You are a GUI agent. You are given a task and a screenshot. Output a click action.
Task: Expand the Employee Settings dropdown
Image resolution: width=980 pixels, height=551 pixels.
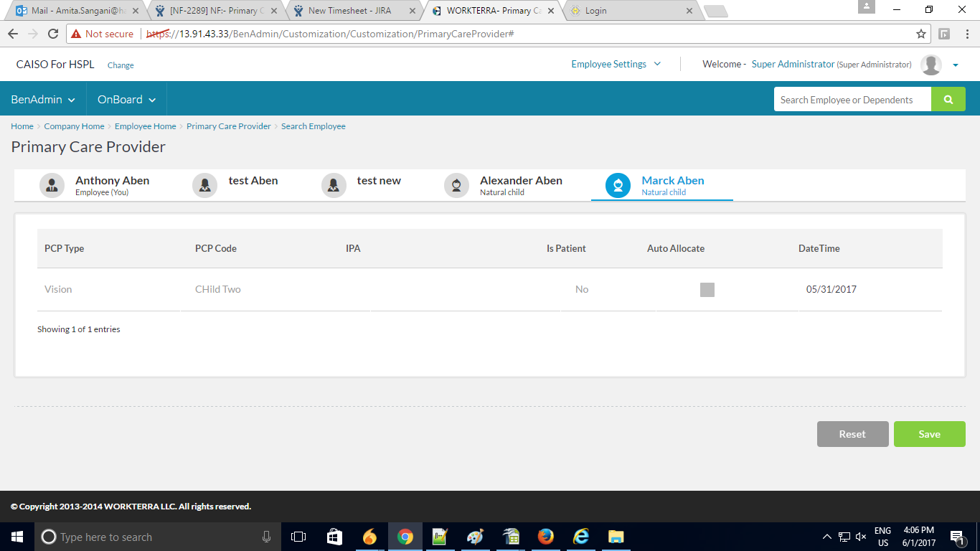point(616,65)
